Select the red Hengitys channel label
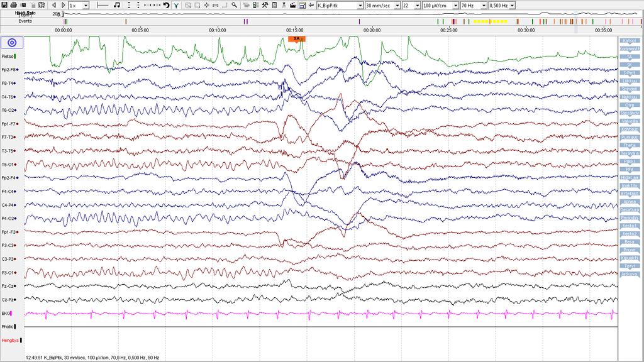644x362 pixels. 11,341
